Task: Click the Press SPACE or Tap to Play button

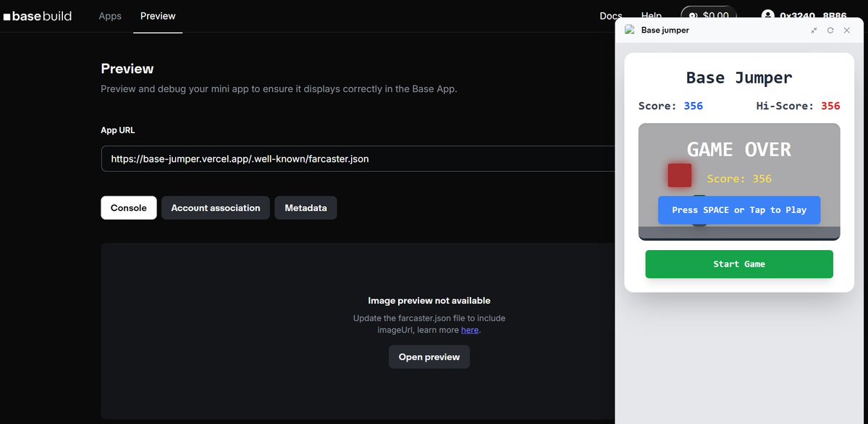Action: [738, 209]
